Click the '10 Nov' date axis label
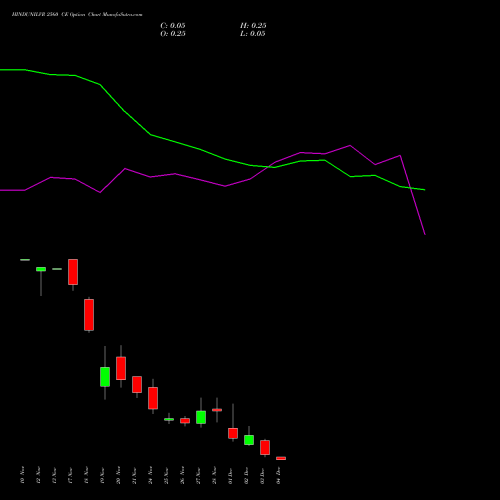500x500 pixels. [x=22, y=475]
